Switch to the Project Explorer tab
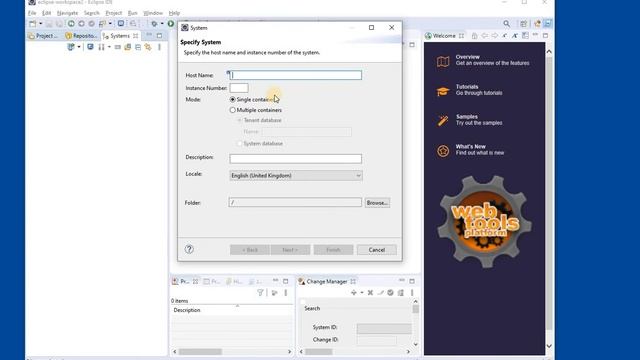 [43, 36]
